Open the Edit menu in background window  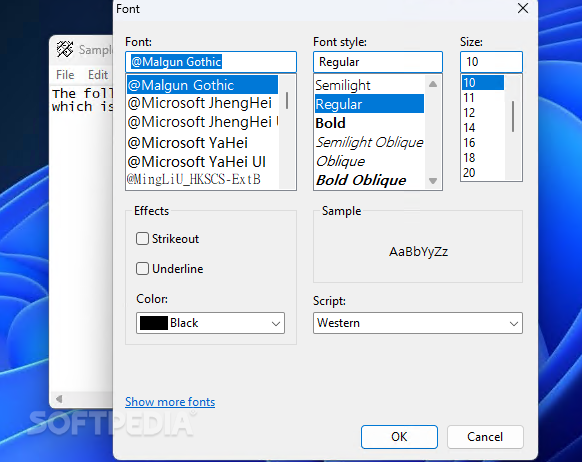[x=98, y=75]
